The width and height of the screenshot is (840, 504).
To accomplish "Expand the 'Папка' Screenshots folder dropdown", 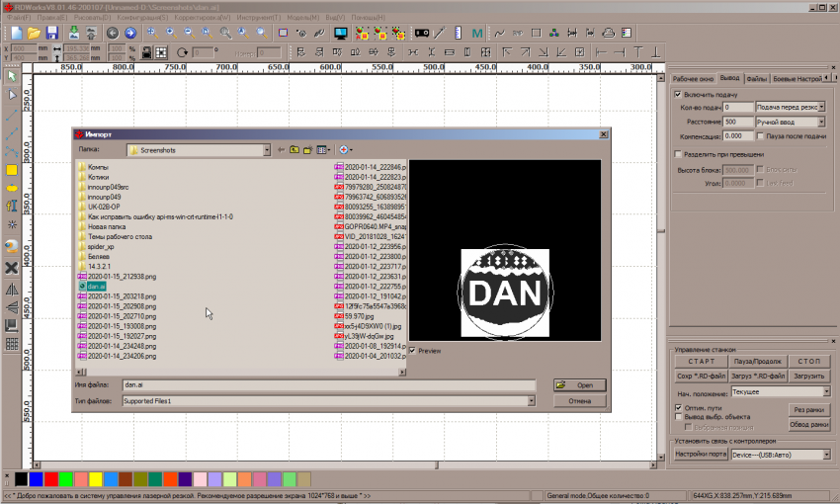I will (266, 150).
